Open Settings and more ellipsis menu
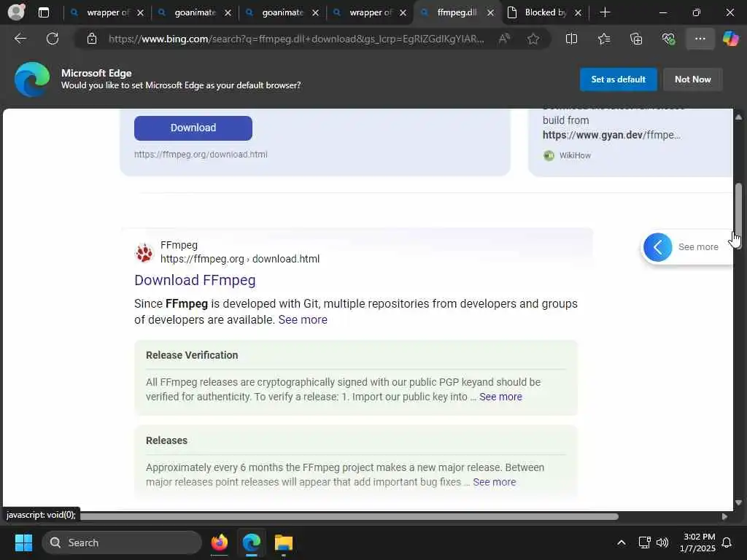 (x=700, y=39)
